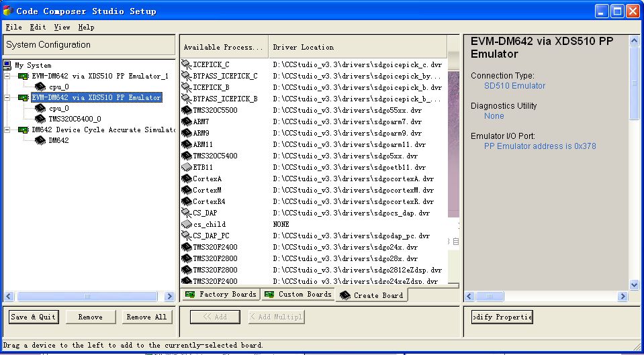
Task: Open the Help menu
Action: coord(86,27)
